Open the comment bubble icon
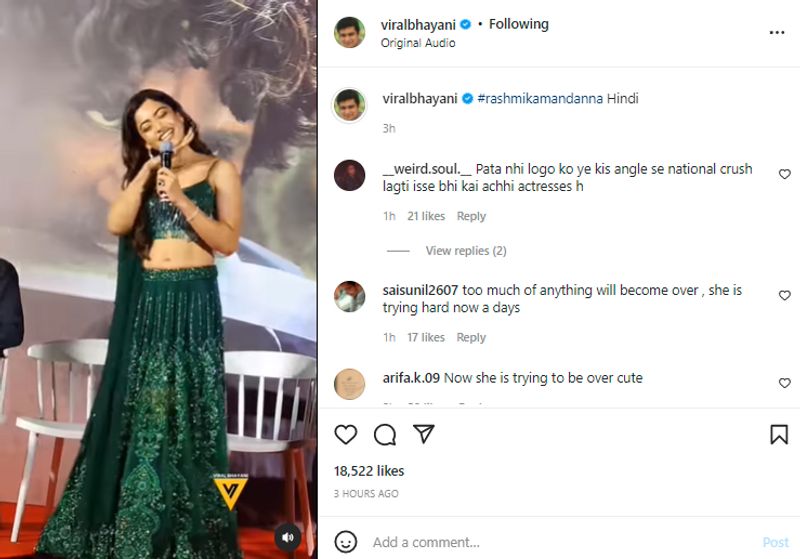This screenshot has width=800, height=559. [385, 434]
